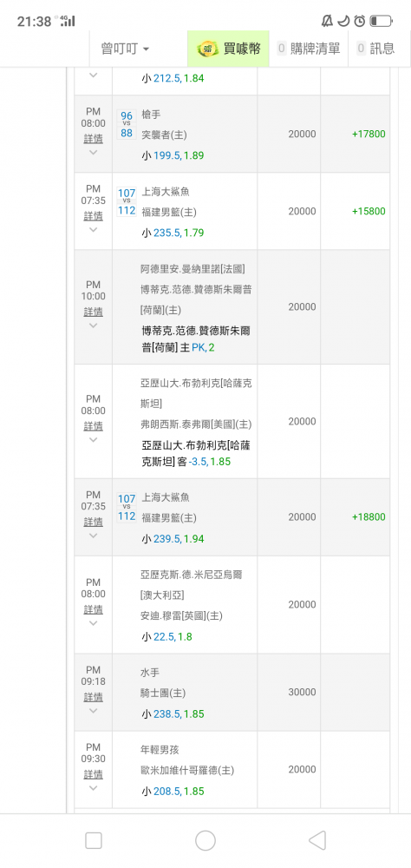This screenshot has width=411, height=868.
Task: Select the 小 199.5, 1.89 bet line
Action: (173, 155)
